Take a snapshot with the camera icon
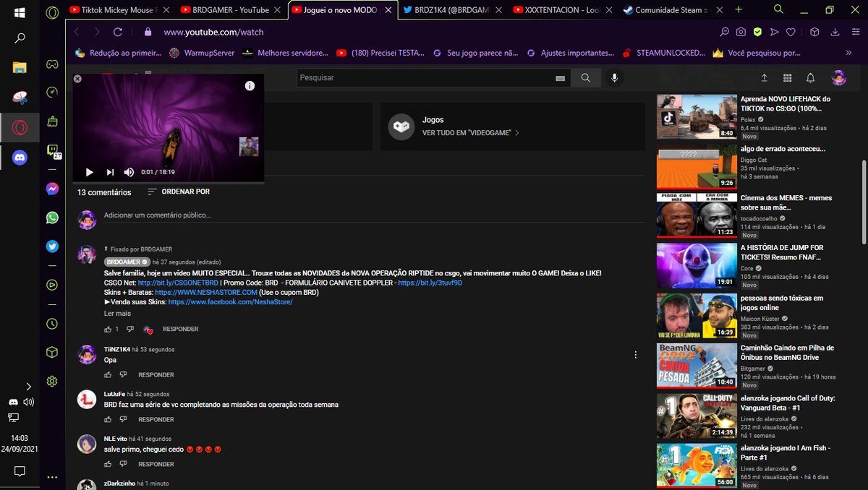 coord(741,33)
